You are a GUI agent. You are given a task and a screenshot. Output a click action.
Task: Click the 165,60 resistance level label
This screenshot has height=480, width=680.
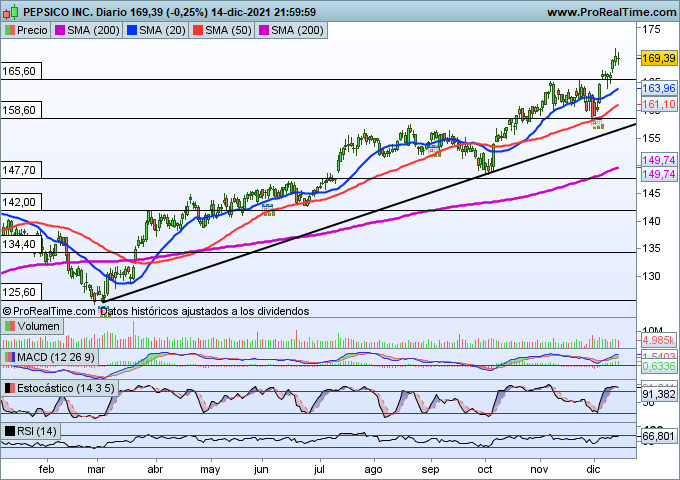(x=21, y=71)
